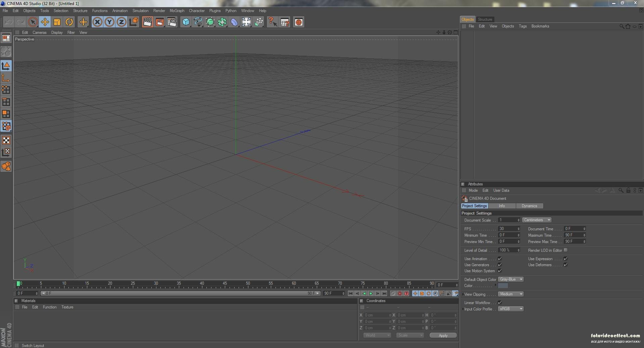Open the View Clipping Medium dropdown

pos(510,294)
